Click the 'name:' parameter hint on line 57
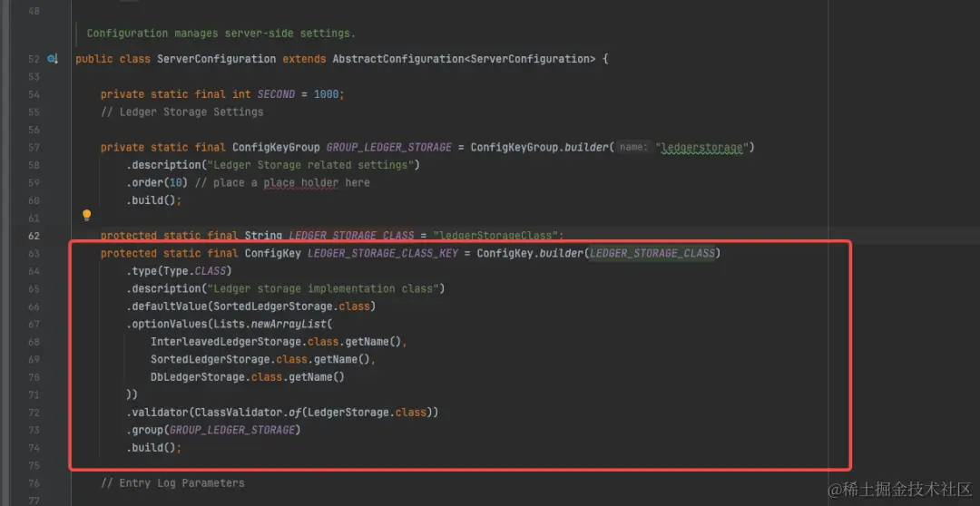The image size is (980, 506). [x=632, y=148]
